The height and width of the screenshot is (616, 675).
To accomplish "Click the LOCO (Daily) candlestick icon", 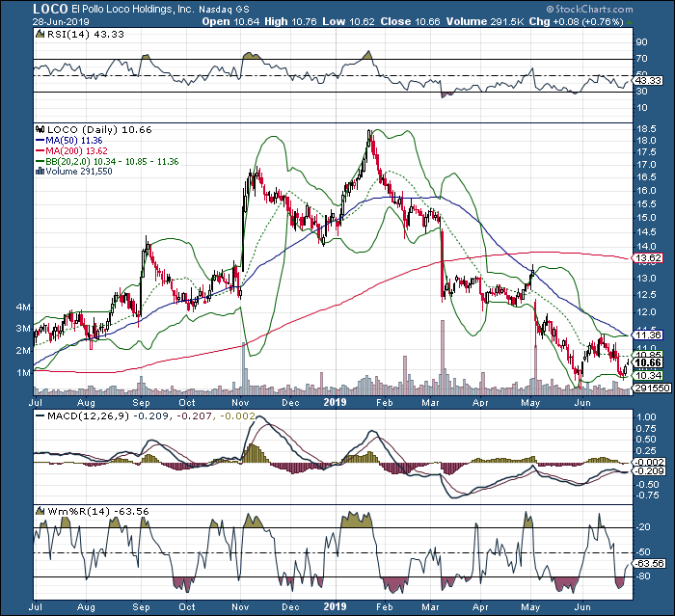I will (40, 129).
